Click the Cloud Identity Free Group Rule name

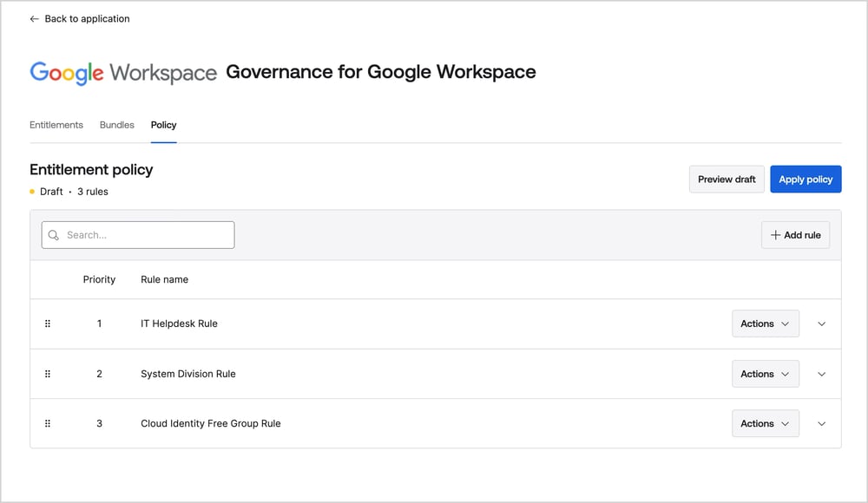pyautogui.click(x=210, y=423)
